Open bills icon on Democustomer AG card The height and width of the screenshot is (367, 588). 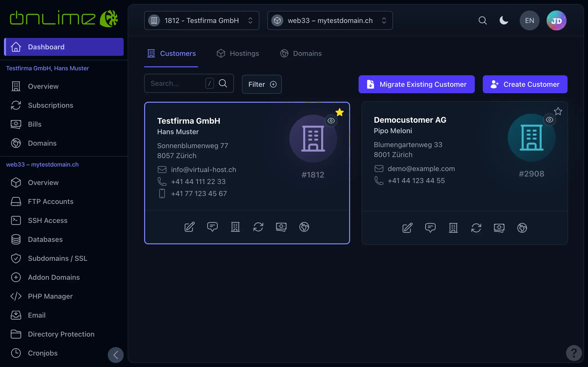point(499,228)
